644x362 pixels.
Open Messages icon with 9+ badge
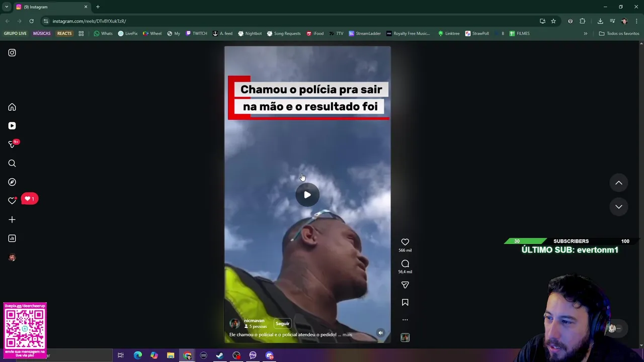click(12, 144)
